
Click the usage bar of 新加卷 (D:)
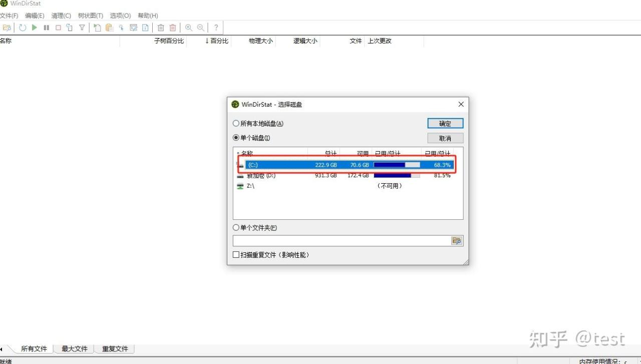pos(397,176)
